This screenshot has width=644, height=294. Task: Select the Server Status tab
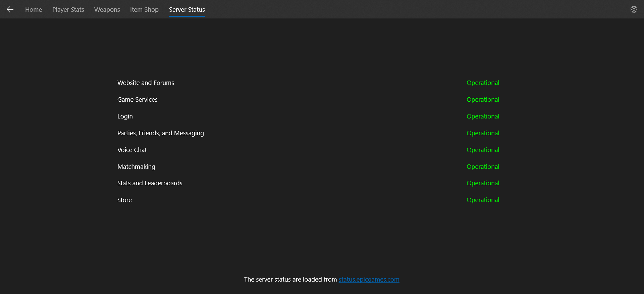(187, 10)
